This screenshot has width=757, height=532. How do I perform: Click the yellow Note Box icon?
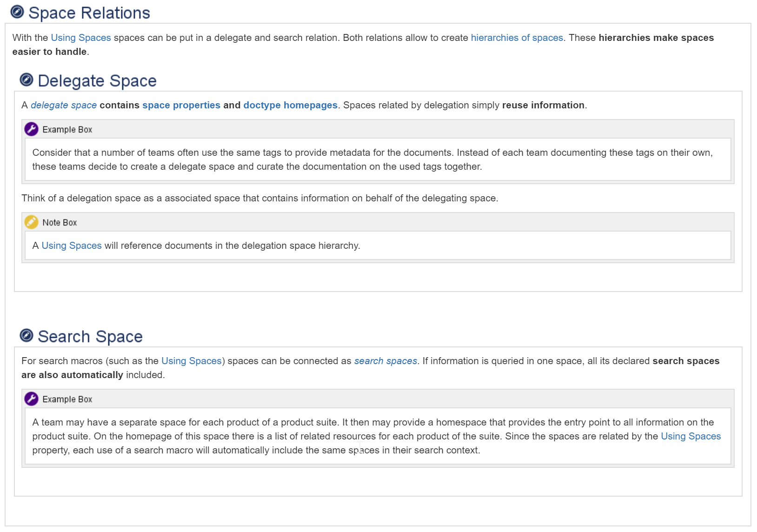(31, 222)
